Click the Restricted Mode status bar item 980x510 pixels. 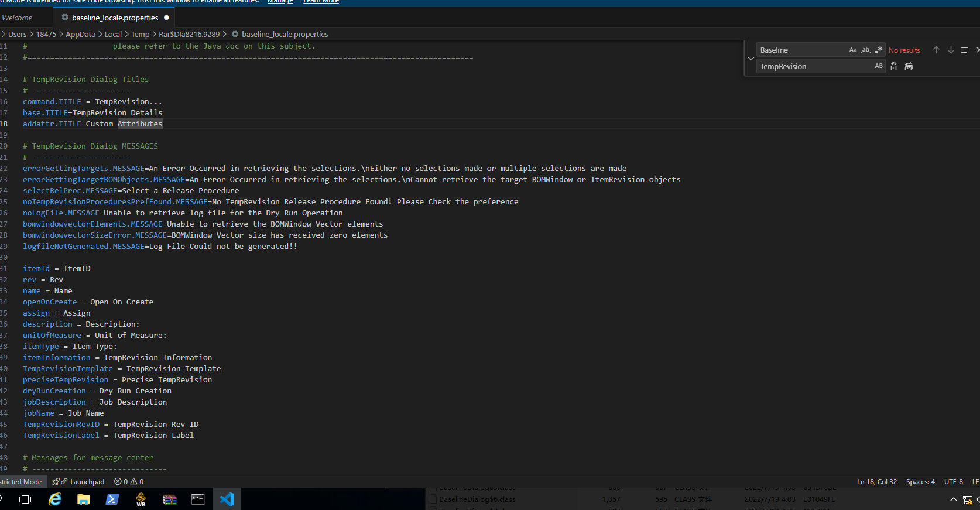click(21, 481)
